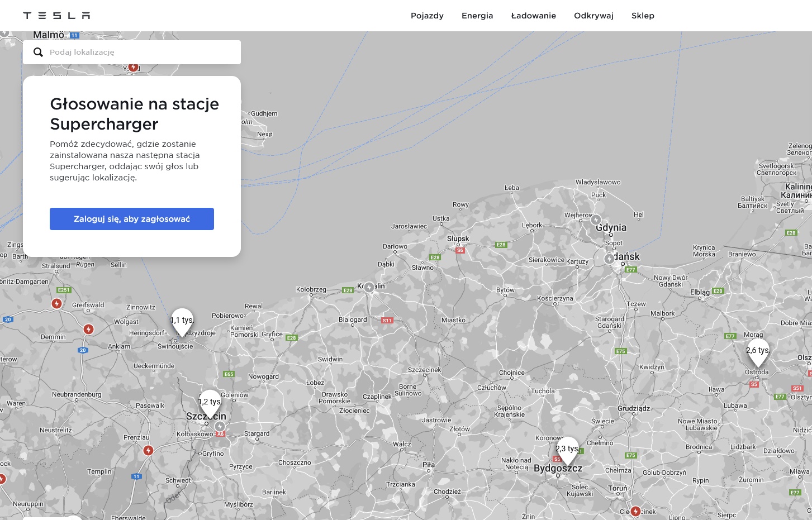Click the 'Piła' map label
Viewport: 812px width, 520px height.
429,465
